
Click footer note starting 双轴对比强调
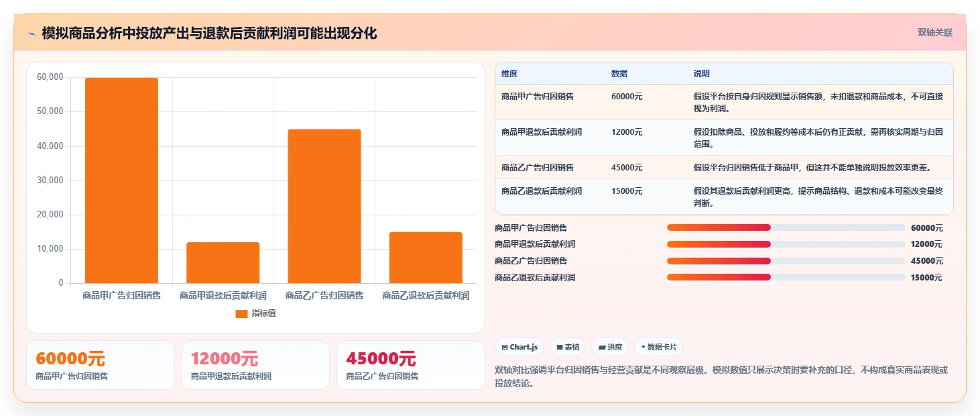tap(721, 377)
